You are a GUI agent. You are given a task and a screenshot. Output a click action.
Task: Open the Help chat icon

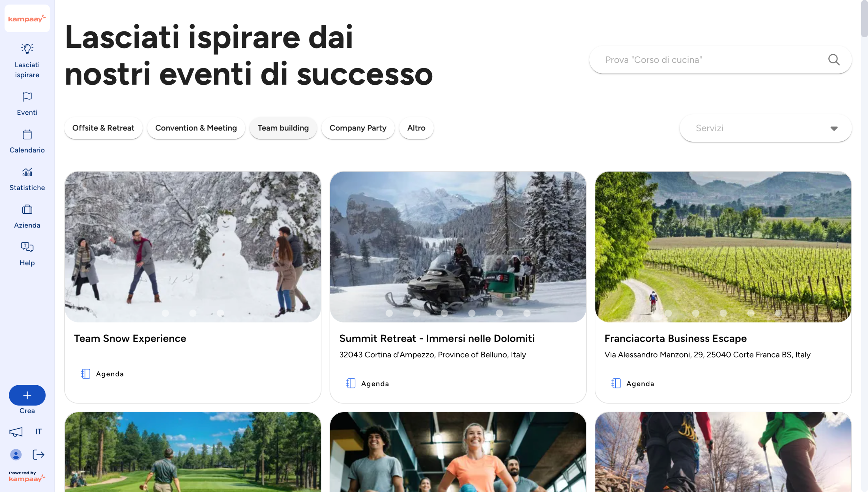27,247
